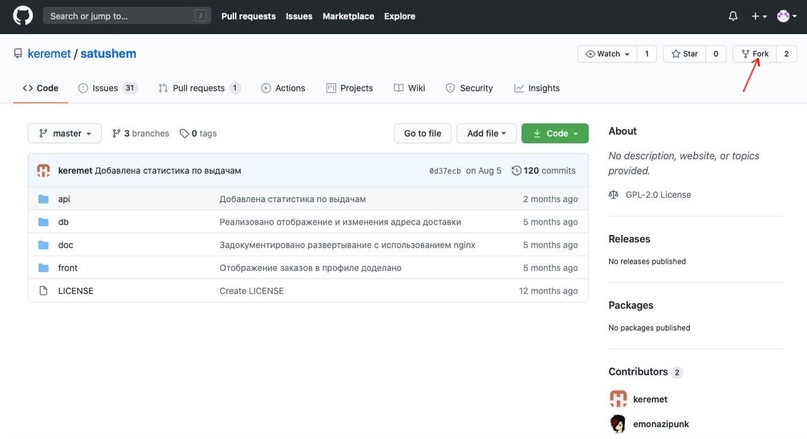The image size is (807, 439).
Task: Open the api row commit message
Action: coord(292,199)
